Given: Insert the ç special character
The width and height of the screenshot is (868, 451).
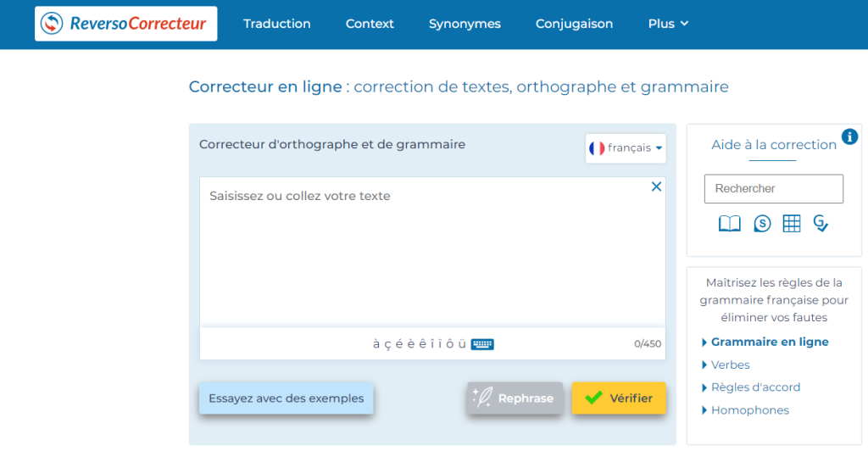Looking at the screenshot, I should (x=387, y=343).
